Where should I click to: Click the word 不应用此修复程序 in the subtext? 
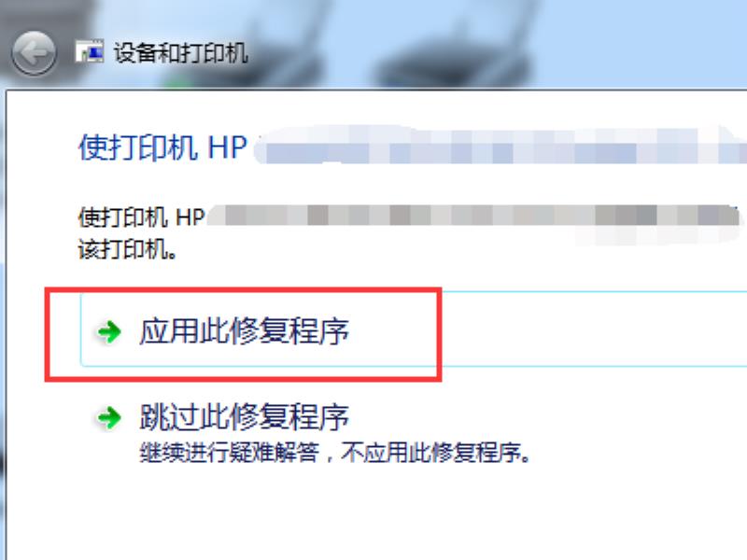(436, 452)
